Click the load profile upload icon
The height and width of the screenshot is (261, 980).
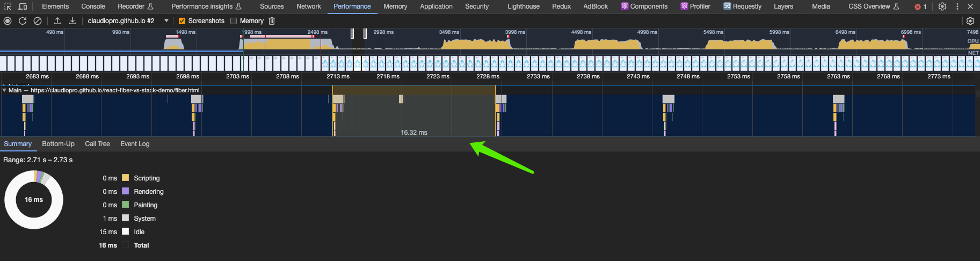57,21
